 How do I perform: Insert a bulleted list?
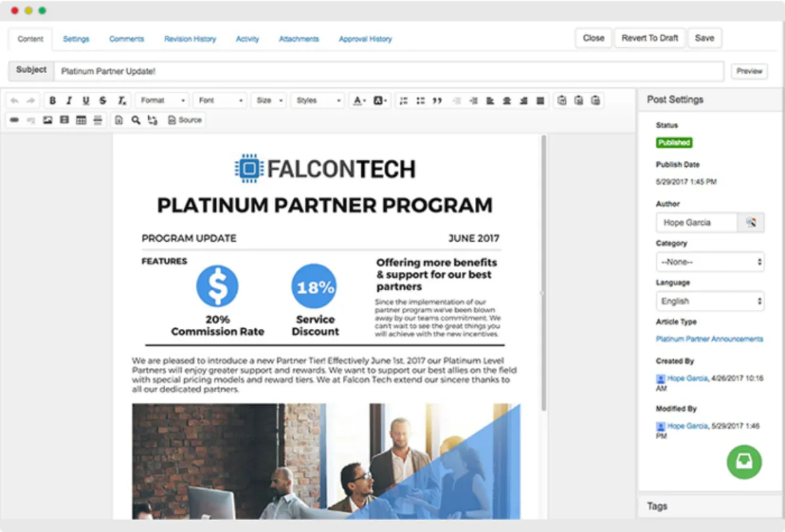(421, 101)
